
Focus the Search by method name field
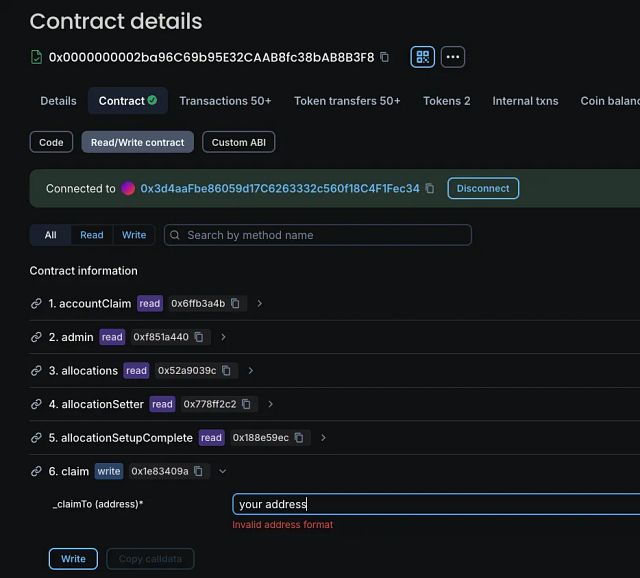(320, 235)
